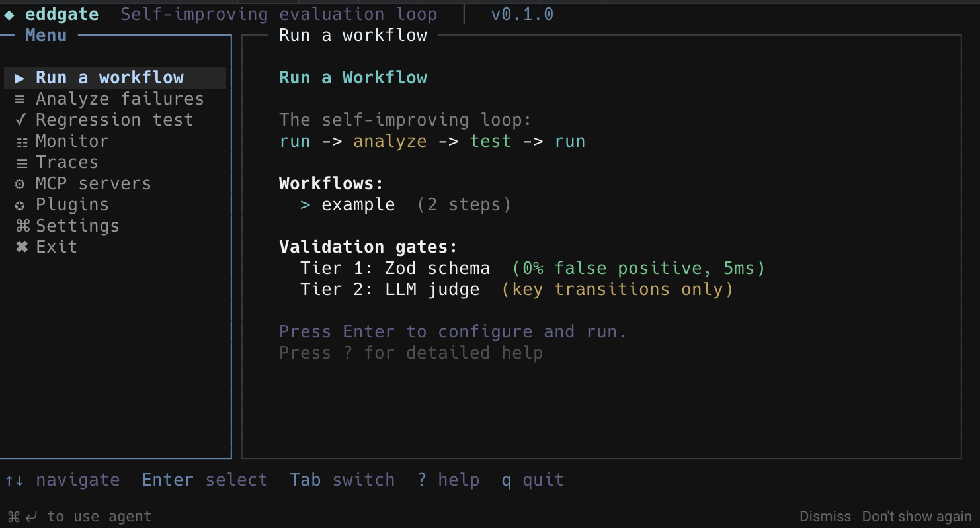Click the gear icon next to MCP servers
Image resolution: width=980 pixels, height=528 pixels.
pyautogui.click(x=19, y=183)
